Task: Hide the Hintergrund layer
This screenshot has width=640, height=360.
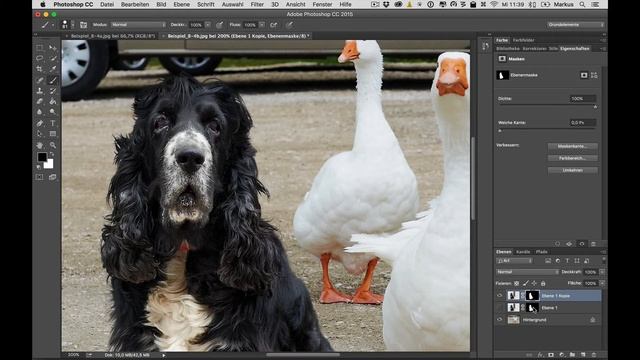Action: pyautogui.click(x=500, y=320)
